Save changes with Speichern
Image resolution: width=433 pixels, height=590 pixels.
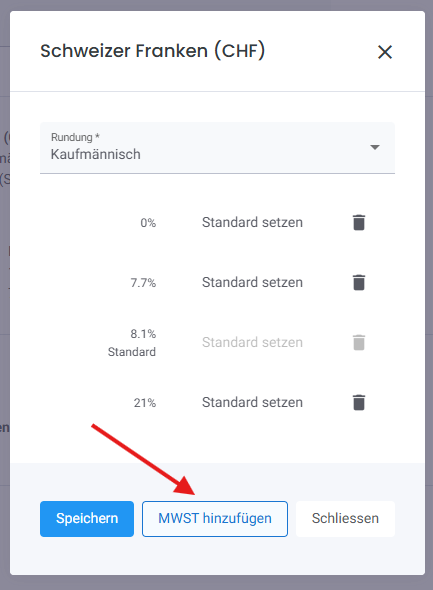point(87,519)
